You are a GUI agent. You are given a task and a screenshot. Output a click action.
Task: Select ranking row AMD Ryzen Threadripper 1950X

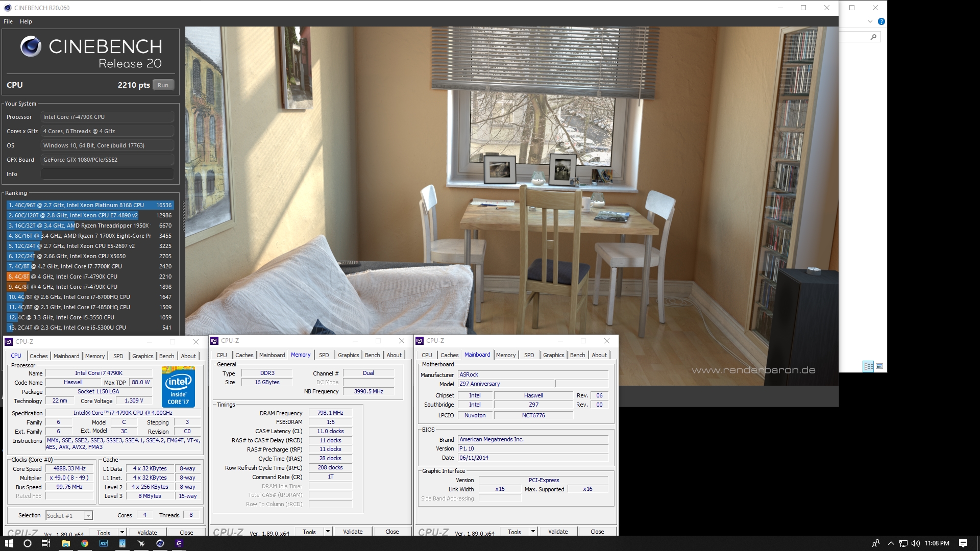(x=90, y=226)
